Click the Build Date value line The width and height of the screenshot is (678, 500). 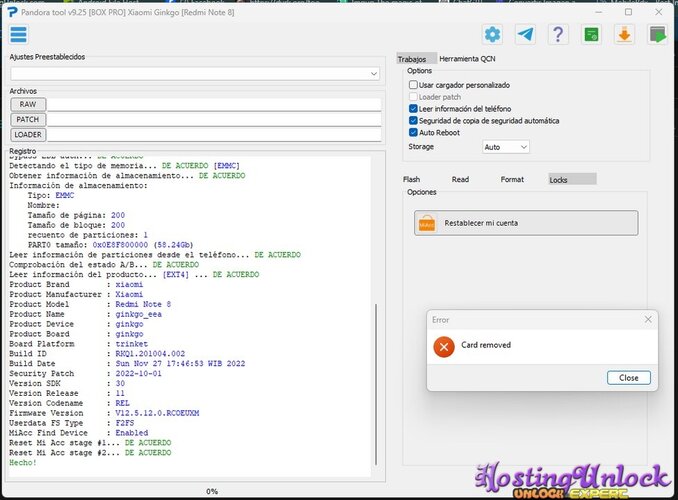point(180,364)
